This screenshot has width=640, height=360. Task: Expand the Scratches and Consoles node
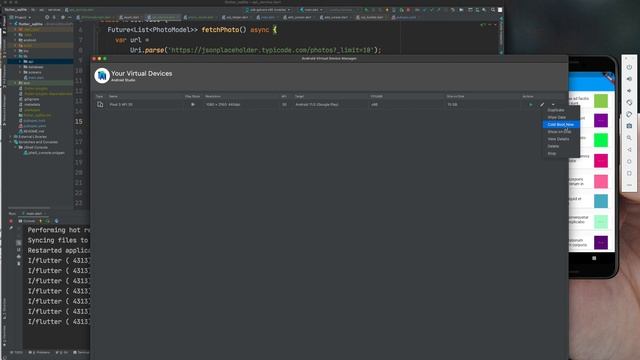click(11, 142)
